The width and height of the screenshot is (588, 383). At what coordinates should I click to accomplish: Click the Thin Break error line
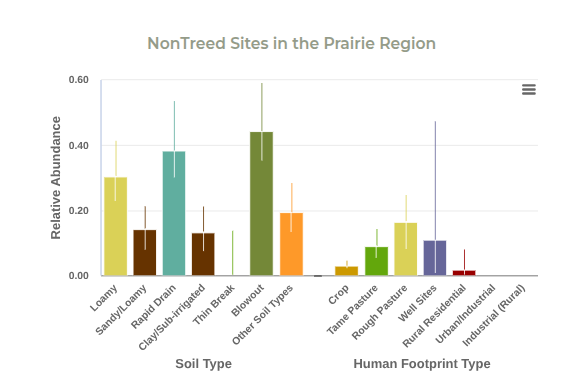[x=232, y=253]
